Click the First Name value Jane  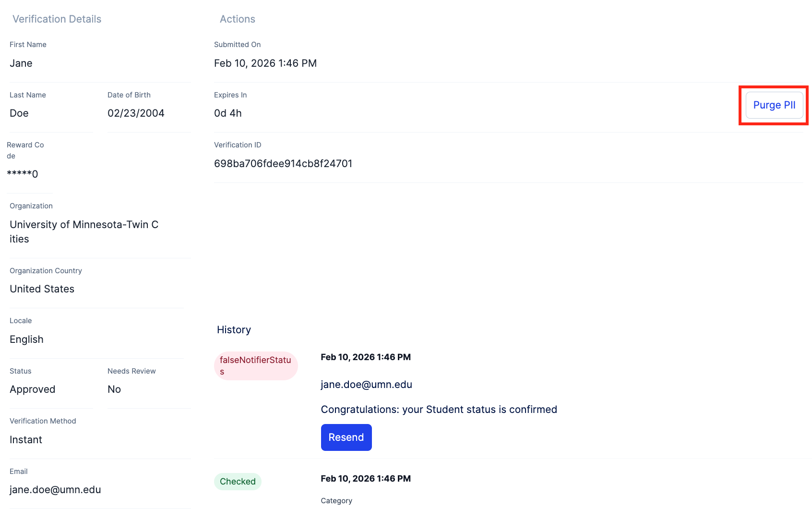coord(21,63)
